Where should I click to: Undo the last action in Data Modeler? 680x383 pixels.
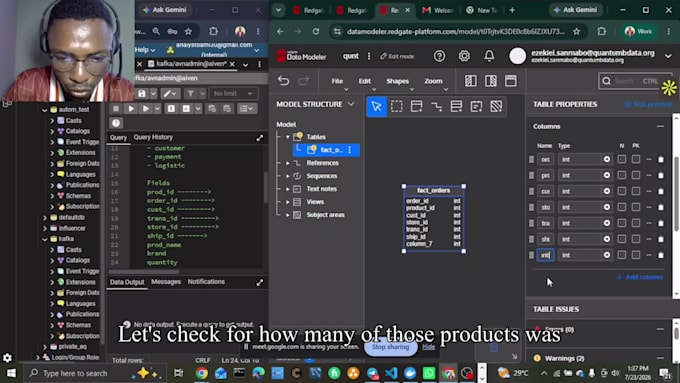point(283,81)
